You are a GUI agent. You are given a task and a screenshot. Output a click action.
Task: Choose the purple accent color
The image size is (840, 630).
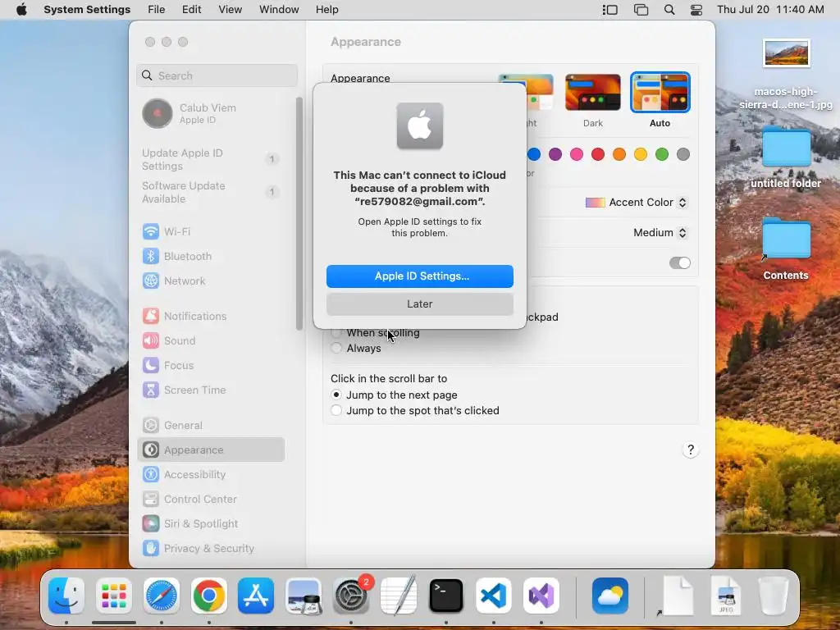(555, 155)
